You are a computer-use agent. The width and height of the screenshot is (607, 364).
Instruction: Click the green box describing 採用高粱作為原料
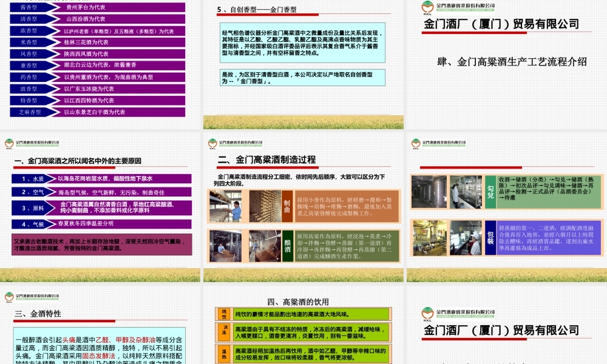point(347,246)
